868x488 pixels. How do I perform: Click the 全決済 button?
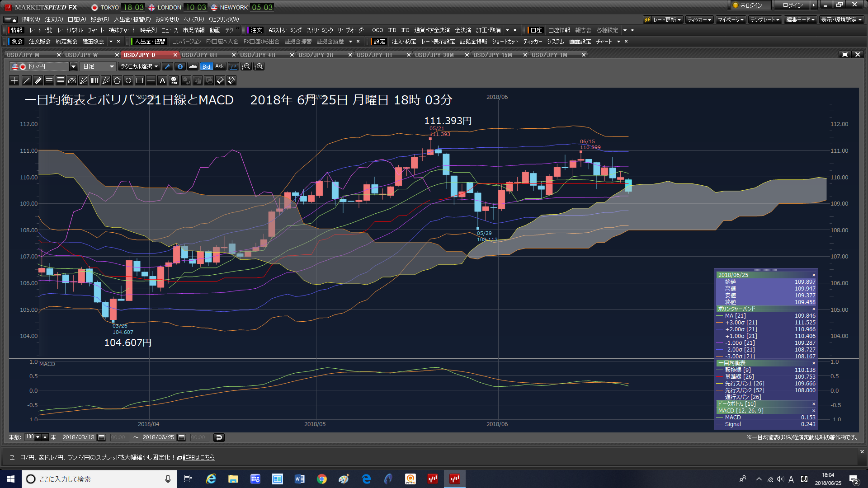tap(463, 30)
